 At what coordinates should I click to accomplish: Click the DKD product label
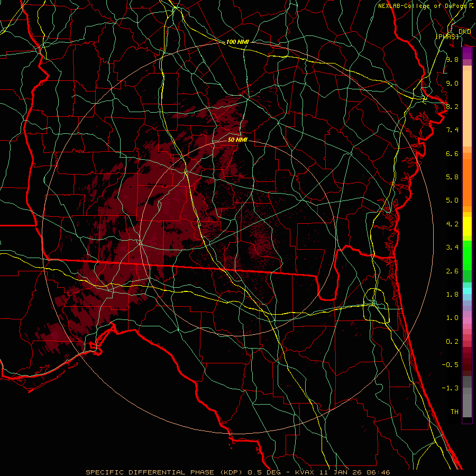[464, 32]
